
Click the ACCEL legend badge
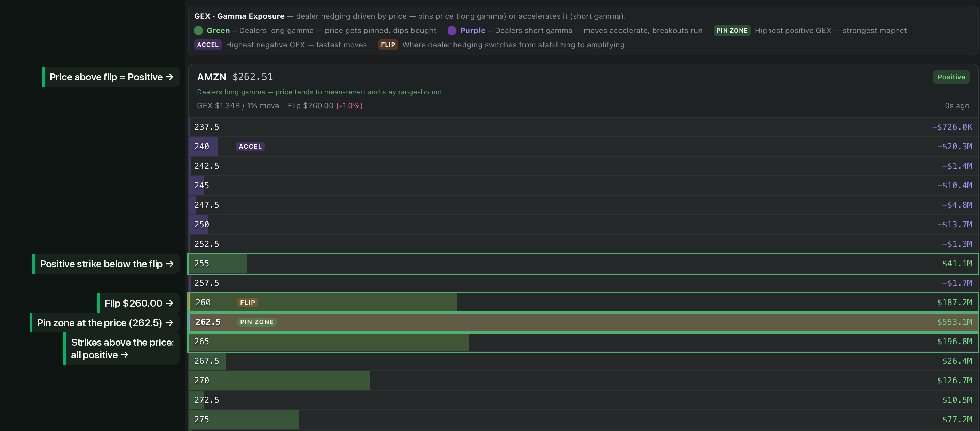(208, 45)
